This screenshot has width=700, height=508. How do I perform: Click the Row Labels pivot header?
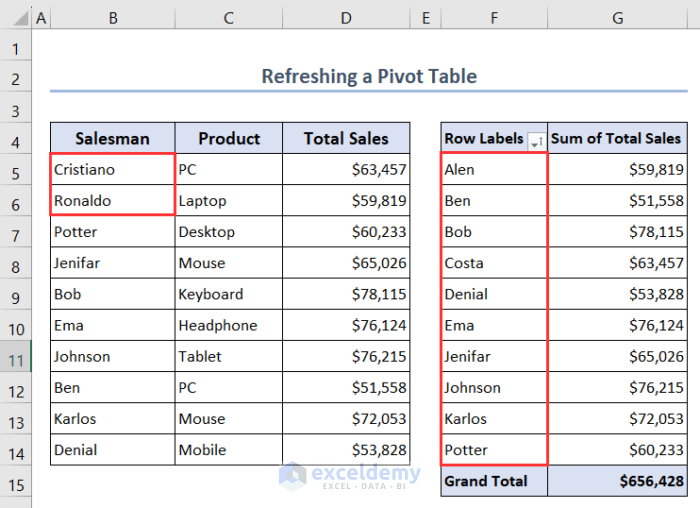(484, 138)
